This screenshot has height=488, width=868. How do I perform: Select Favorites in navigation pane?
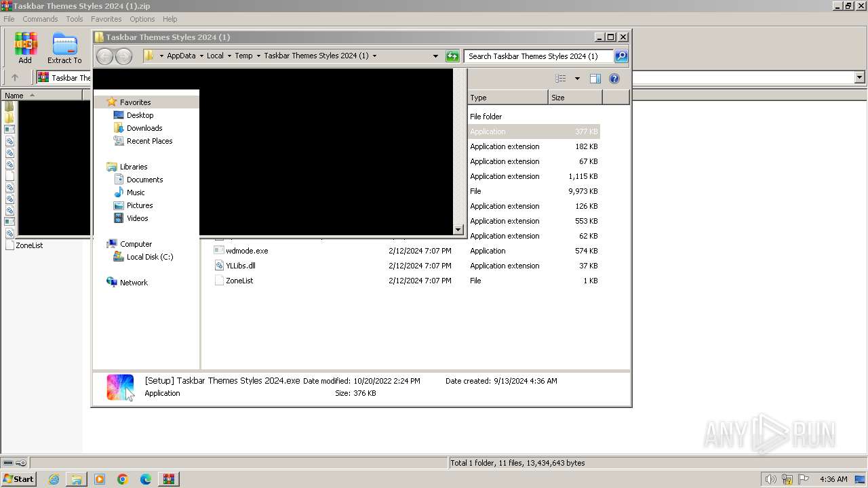point(135,102)
